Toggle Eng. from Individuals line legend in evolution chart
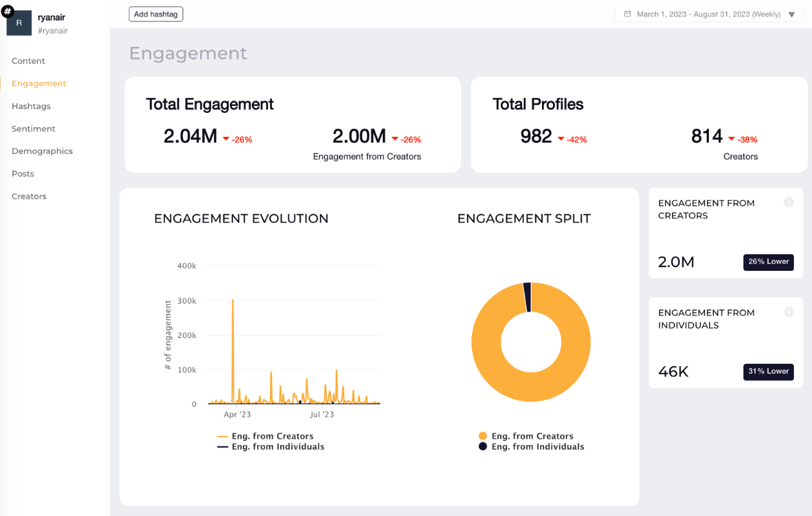This screenshot has width=812, height=516. [271, 446]
